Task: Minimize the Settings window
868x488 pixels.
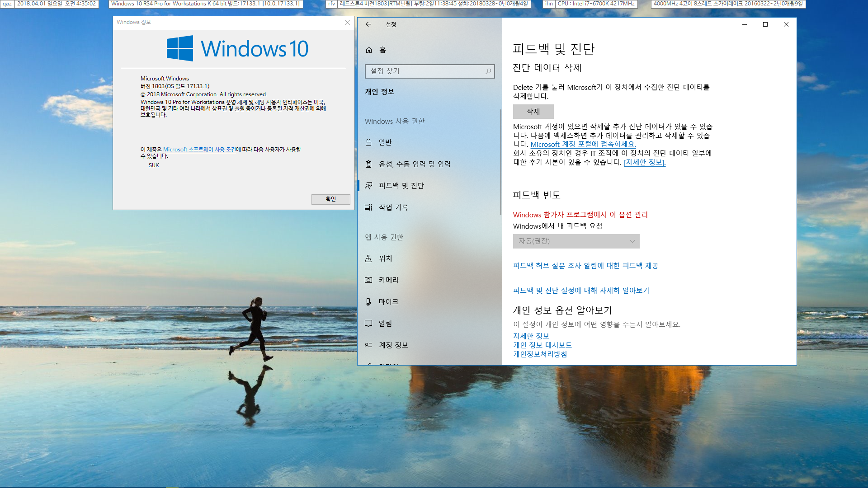Action: pyautogui.click(x=745, y=24)
